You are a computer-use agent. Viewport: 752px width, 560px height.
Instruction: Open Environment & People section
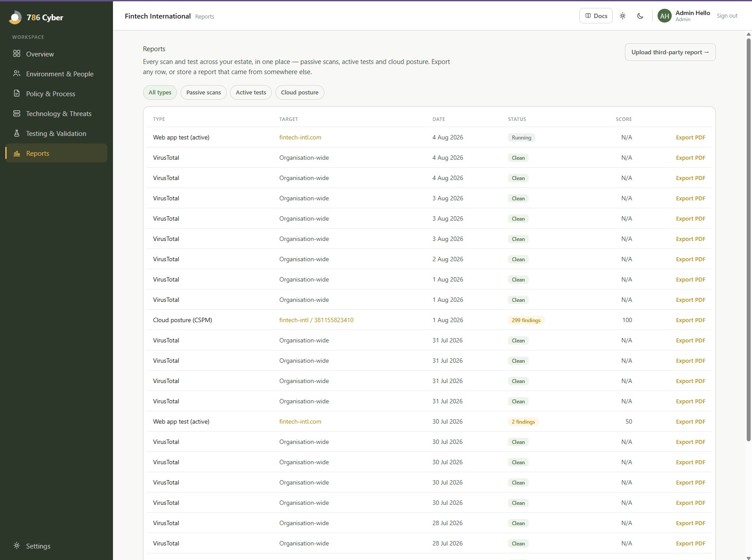coord(56,74)
